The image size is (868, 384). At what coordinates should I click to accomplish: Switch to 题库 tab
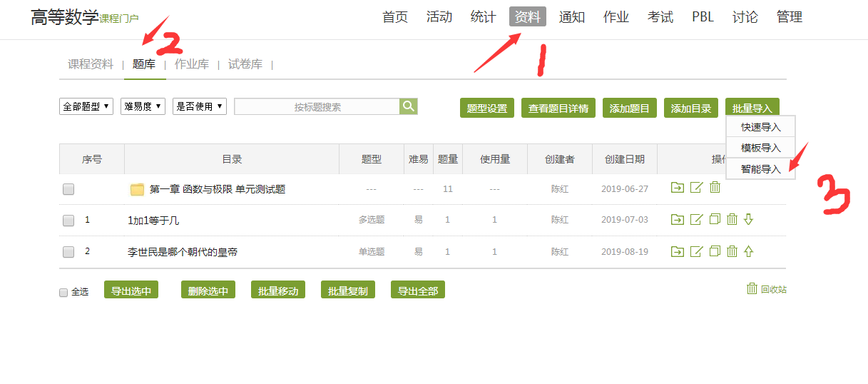(x=144, y=64)
